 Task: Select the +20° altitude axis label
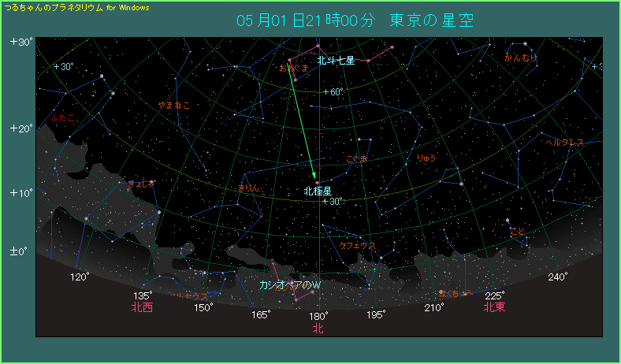coord(22,128)
